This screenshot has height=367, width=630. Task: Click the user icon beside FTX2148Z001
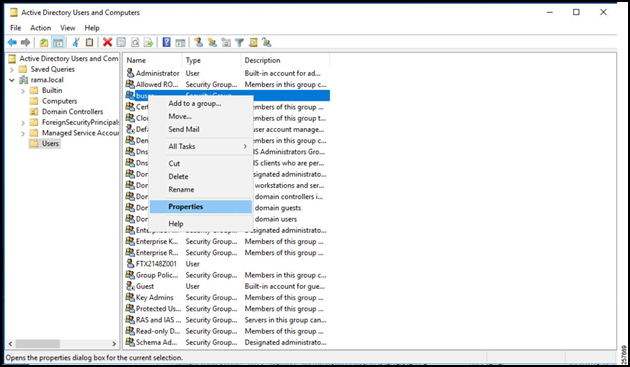pos(130,263)
